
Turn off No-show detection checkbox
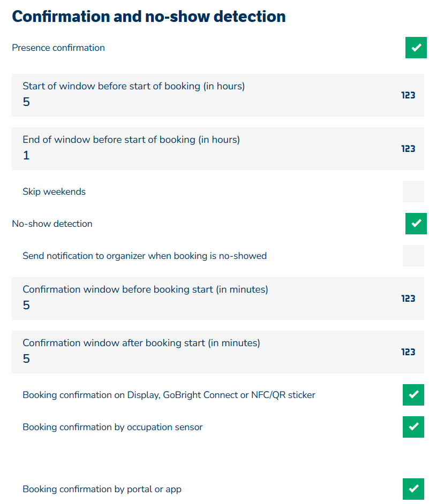[x=416, y=224]
